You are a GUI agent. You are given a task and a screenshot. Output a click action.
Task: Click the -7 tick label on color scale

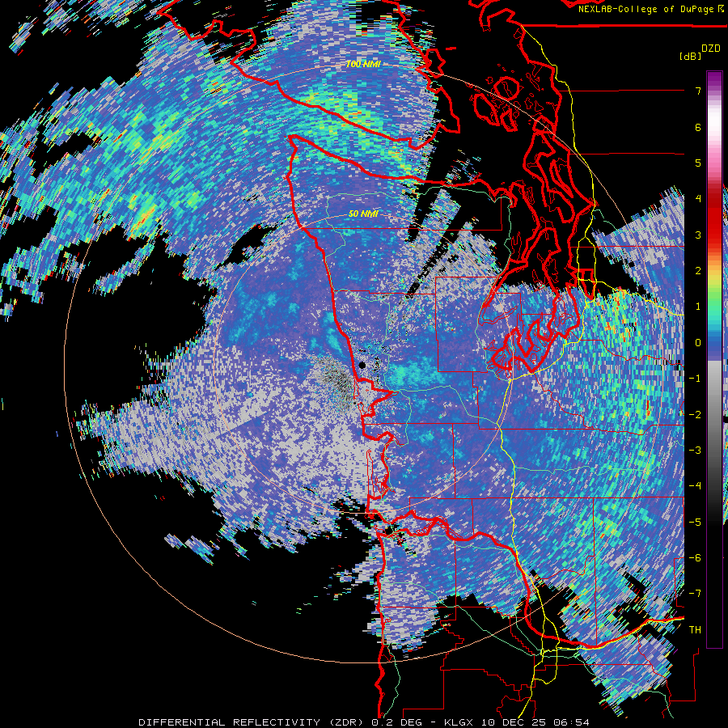click(x=695, y=594)
